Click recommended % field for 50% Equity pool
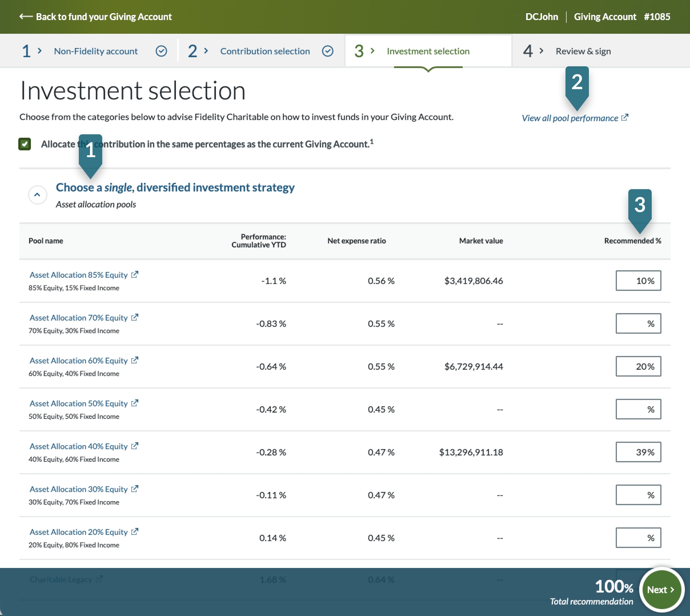Image resolution: width=690 pixels, height=616 pixels. [x=638, y=409]
